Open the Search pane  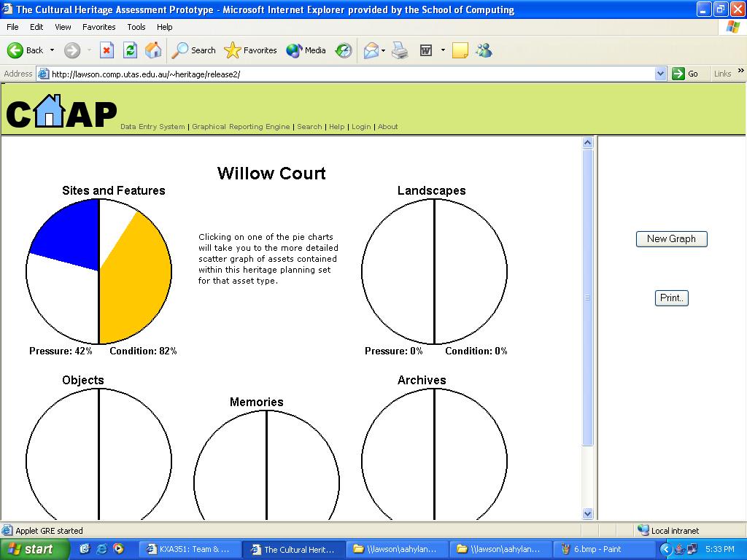point(193,50)
